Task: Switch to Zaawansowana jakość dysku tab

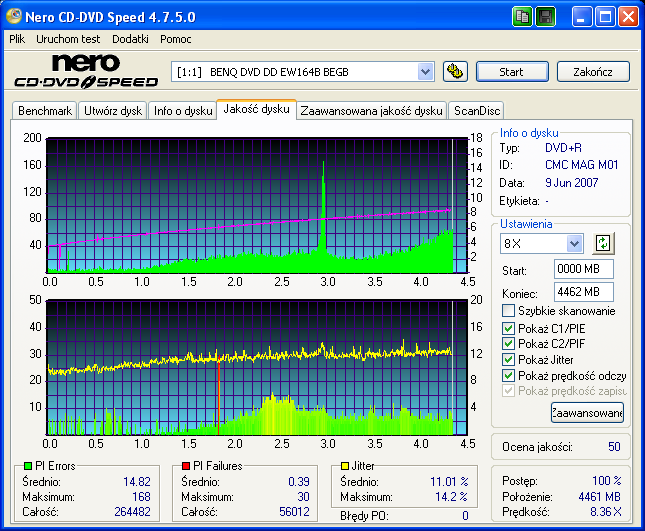Action: (371, 111)
